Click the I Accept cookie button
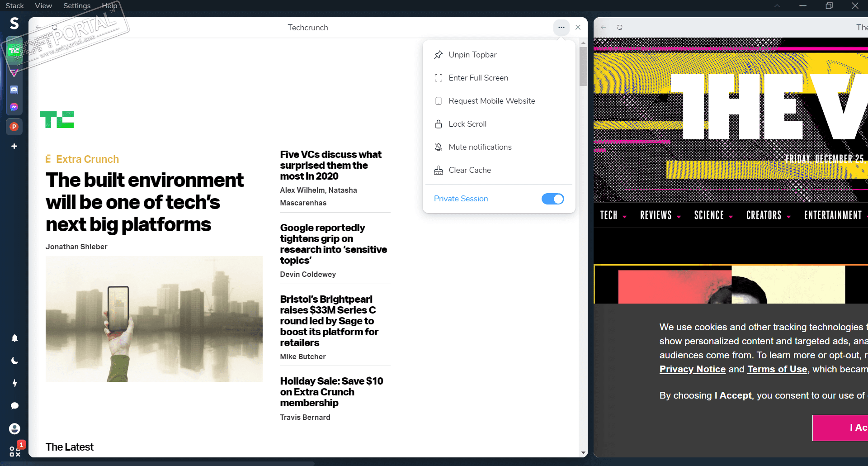The width and height of the screenshot is (868, 466). [840, 428]
